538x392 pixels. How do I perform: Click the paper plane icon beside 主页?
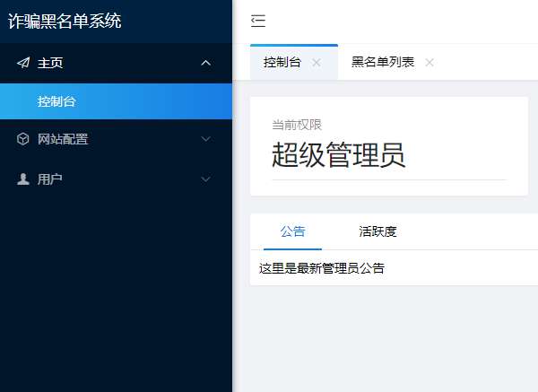click(23, 63)
